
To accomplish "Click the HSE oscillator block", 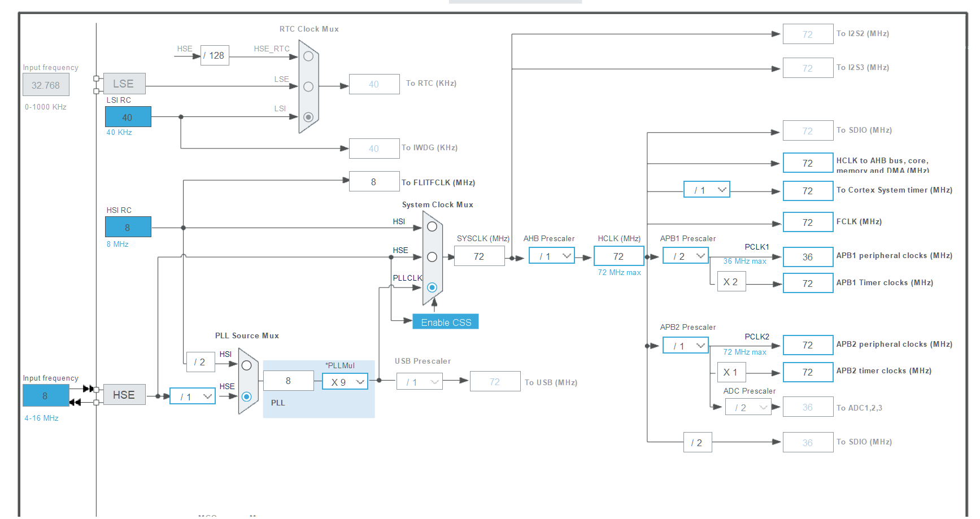I will pos(124,395).
